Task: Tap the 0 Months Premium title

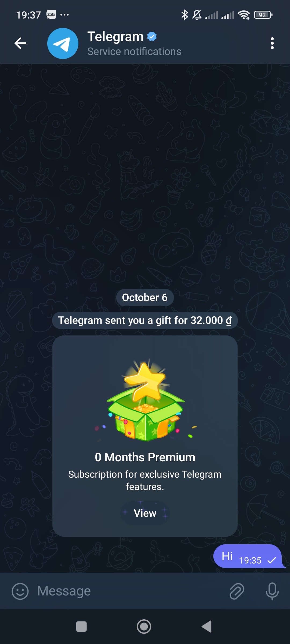Action: tap(145, 457)
